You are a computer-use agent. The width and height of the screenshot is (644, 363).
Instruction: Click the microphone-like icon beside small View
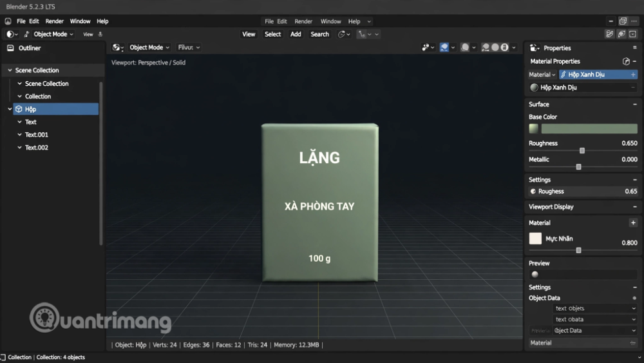point(100,35)
